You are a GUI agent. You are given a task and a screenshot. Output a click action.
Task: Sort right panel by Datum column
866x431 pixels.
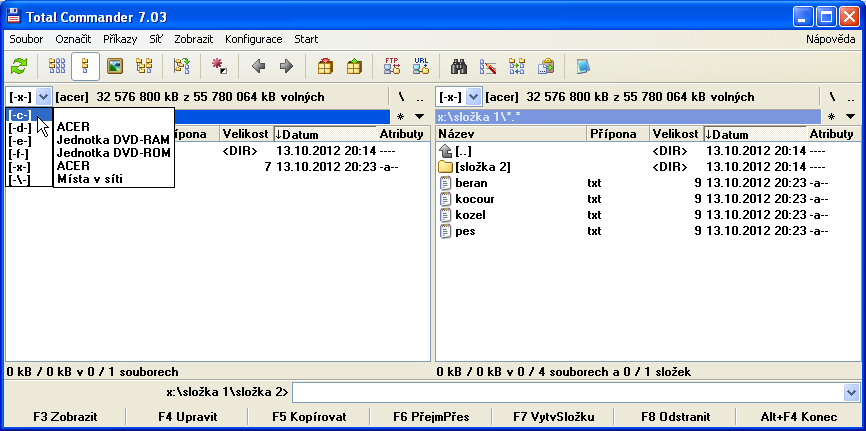[754, 134]
